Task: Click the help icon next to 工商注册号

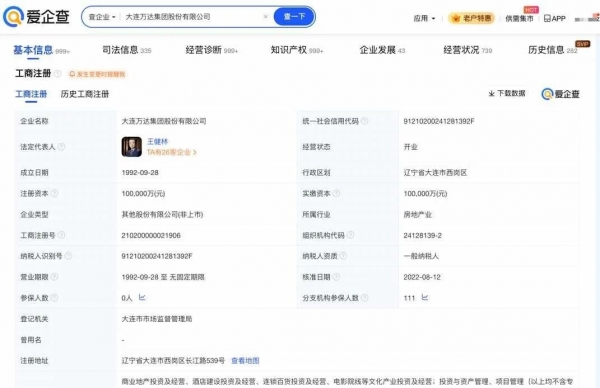Action: pyautogui.click(x=61, y=235)
